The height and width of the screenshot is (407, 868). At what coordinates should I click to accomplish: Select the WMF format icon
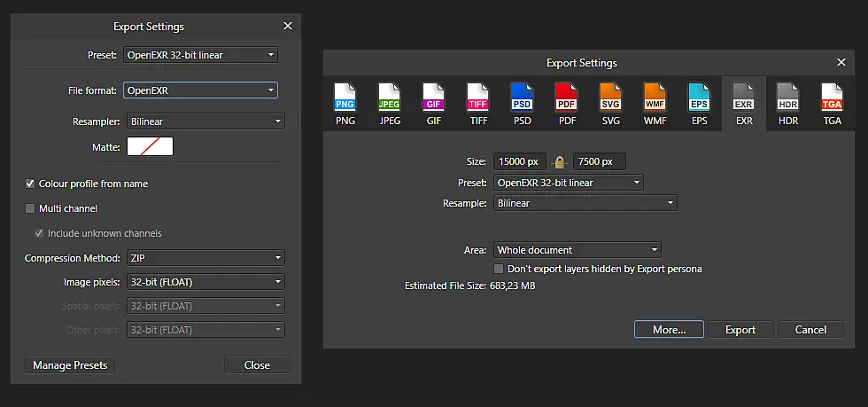point(655,98)
